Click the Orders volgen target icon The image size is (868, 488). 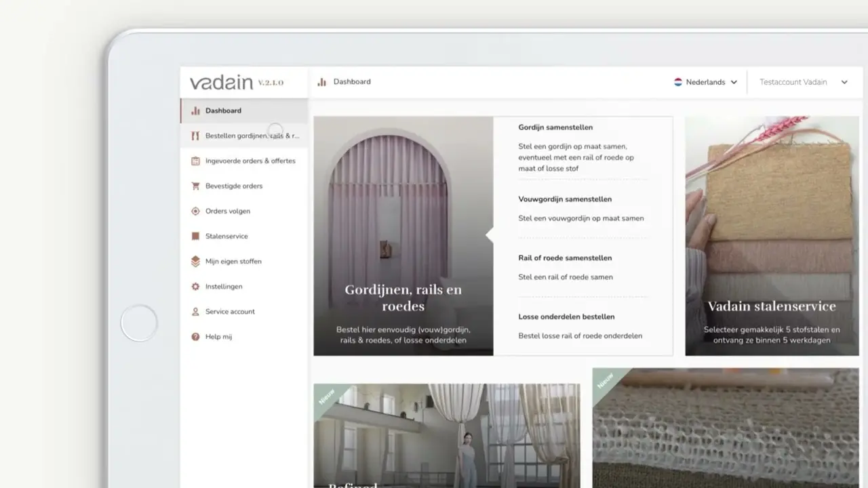195,211
